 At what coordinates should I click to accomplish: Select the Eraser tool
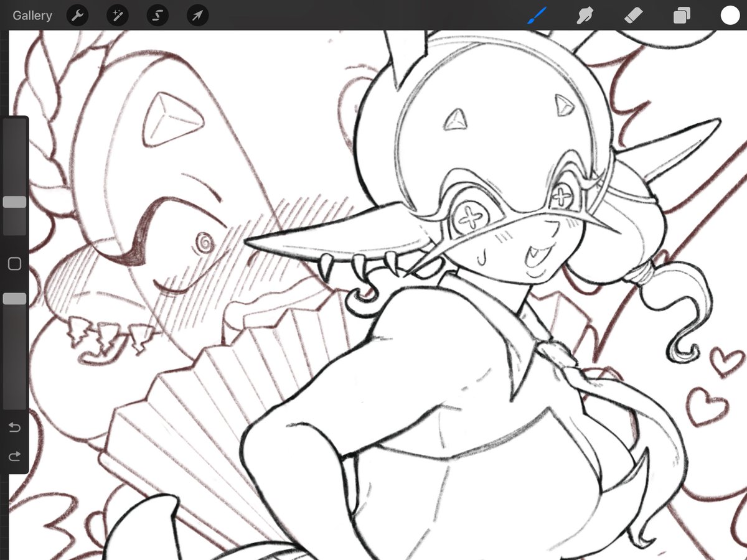click(x=633, y=16)
